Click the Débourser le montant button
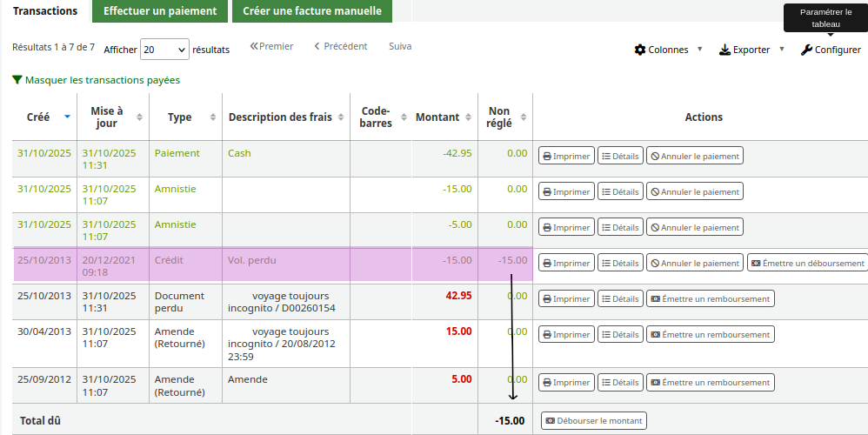This screenshot has height=435, width=868. 593,421
